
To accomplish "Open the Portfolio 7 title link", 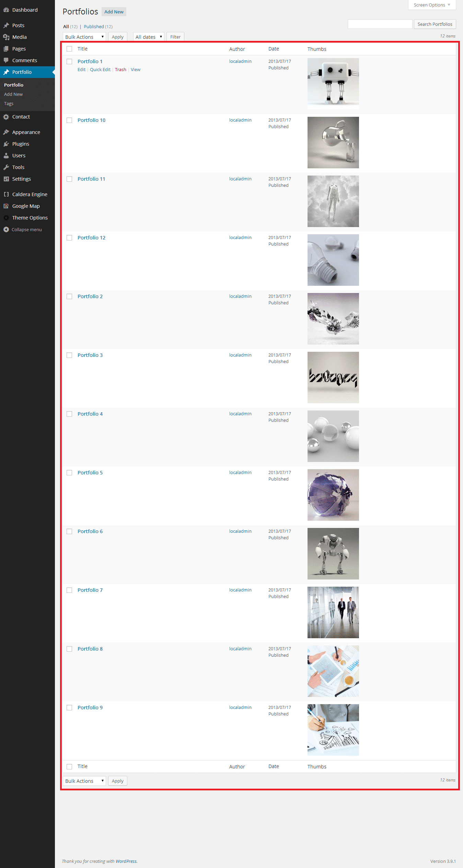I will [x=90, y=590].
